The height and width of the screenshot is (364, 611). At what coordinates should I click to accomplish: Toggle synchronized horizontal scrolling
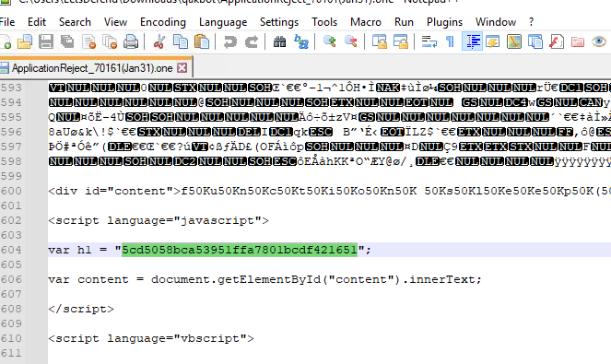coord(401,41)
